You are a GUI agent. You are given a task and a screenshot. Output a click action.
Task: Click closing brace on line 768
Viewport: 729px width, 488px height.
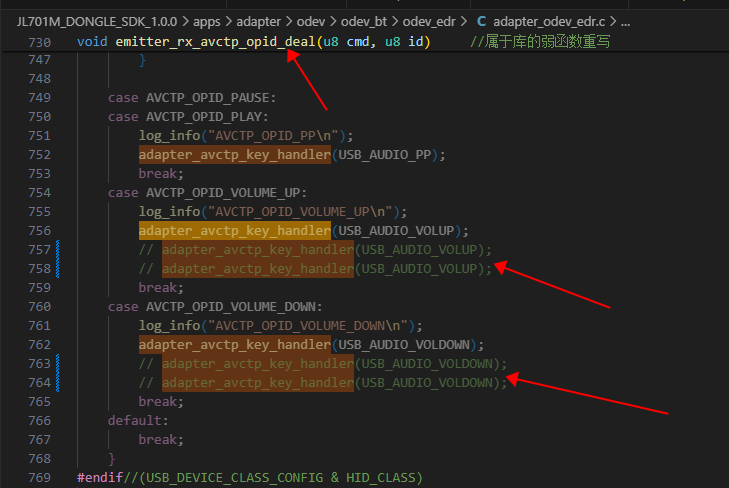tap(112, 459)
